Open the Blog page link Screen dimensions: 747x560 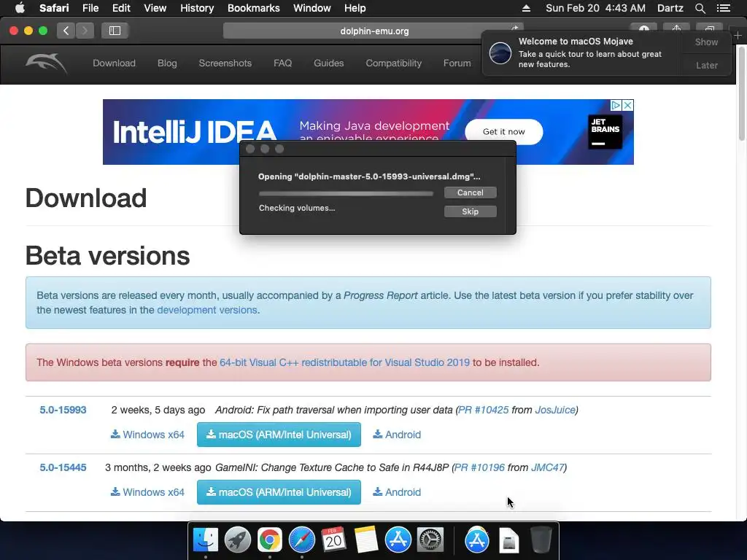click(167, 63)
